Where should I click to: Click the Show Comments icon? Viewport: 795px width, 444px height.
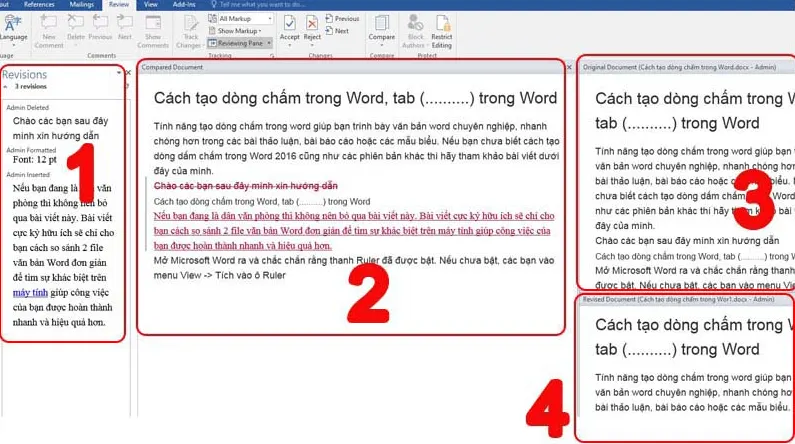click(x=153, y=23)
